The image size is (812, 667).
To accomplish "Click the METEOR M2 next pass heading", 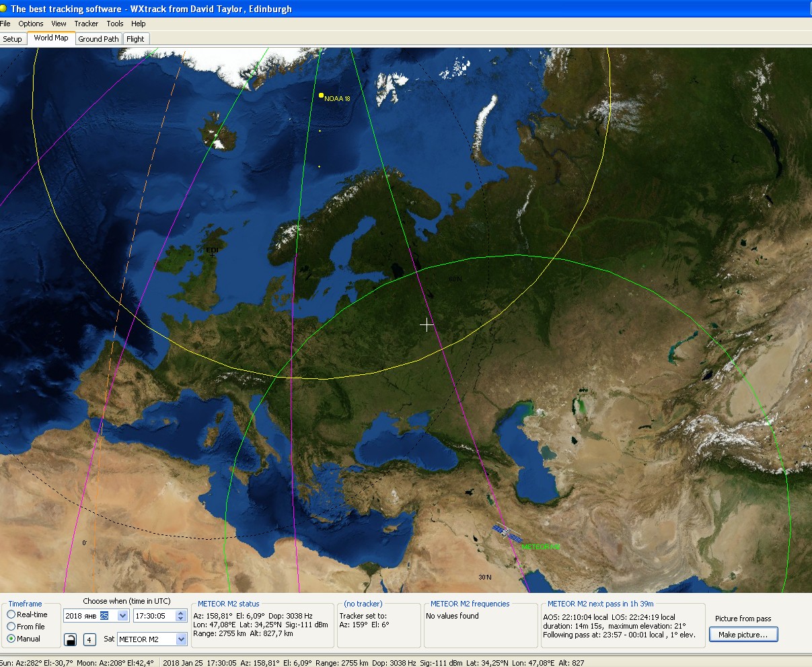I will point(601,604).
